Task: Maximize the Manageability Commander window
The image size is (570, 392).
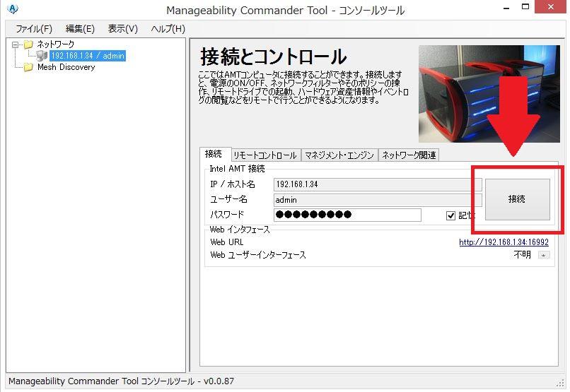Action: [x=525, y=7]
